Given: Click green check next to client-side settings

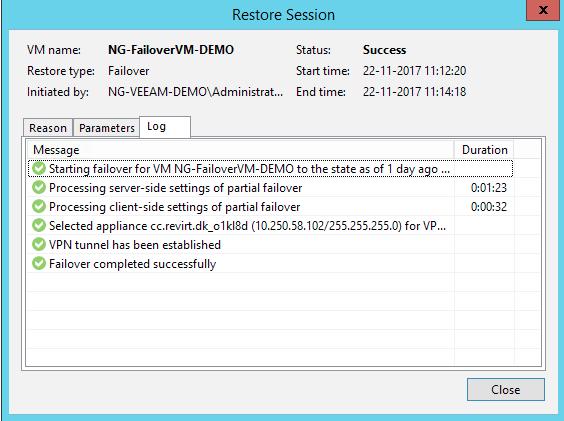Looking at the screenshot, I should (x=38, y=207).
